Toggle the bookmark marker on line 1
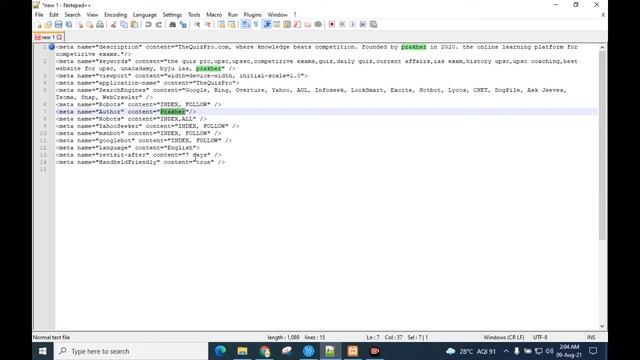 [x=51, y=47]
